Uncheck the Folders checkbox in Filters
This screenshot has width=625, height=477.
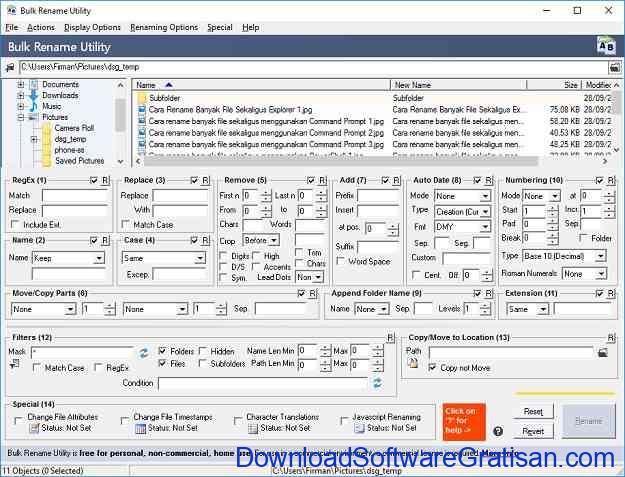pyautogui.click(x=162, y=351)
